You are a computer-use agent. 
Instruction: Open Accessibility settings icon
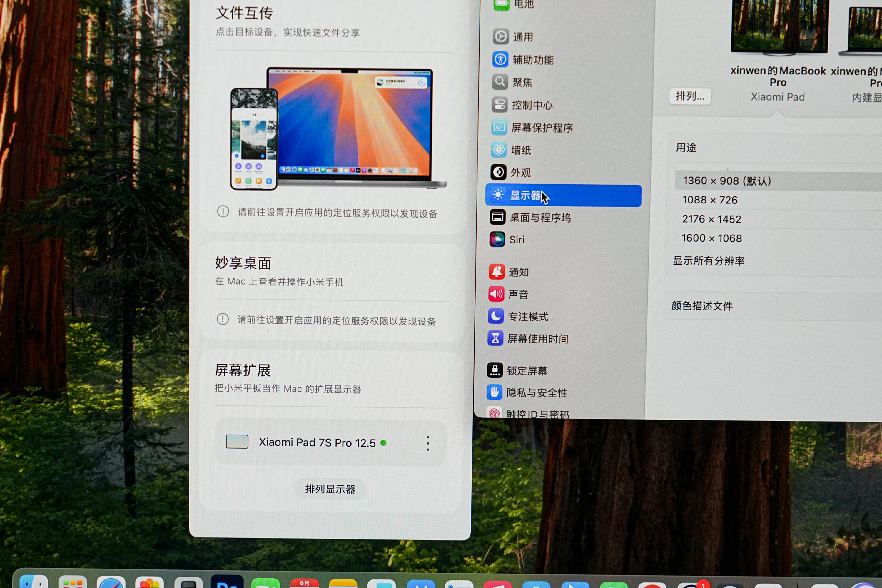click(500, 59)
